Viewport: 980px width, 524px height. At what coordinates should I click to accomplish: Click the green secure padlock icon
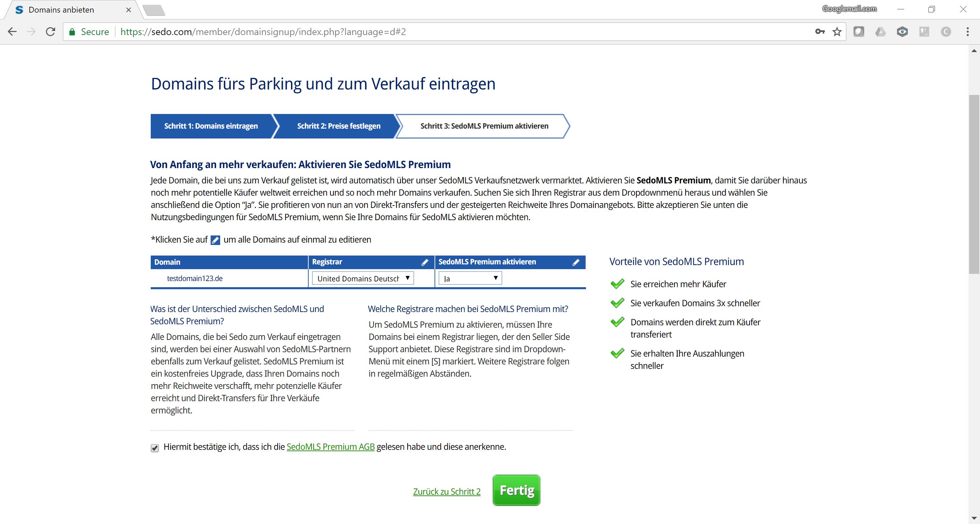point(72,32)
